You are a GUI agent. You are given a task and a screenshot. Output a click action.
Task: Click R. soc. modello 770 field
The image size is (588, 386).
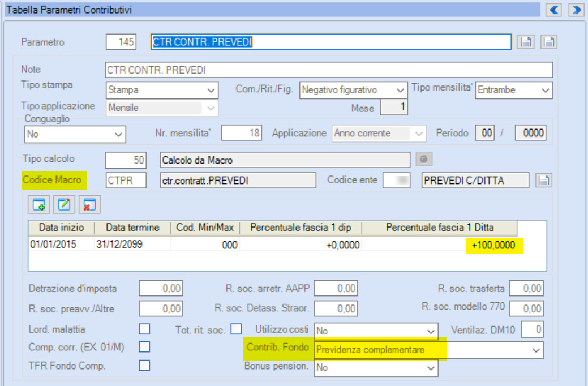pyautogui.click(x=526, y=308)
